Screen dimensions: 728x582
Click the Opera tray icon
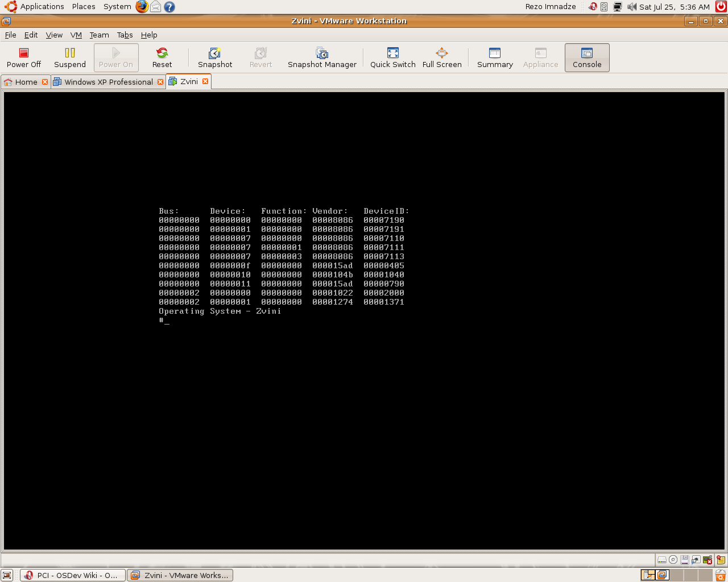point(593,7)
